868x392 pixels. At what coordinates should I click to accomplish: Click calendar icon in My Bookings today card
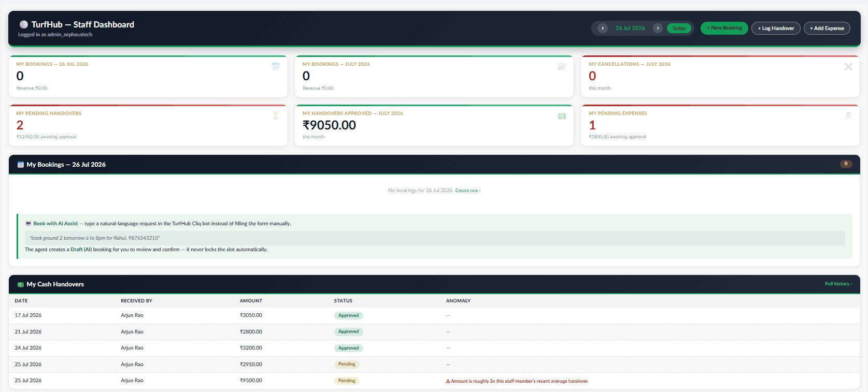[x=276, y=66]
